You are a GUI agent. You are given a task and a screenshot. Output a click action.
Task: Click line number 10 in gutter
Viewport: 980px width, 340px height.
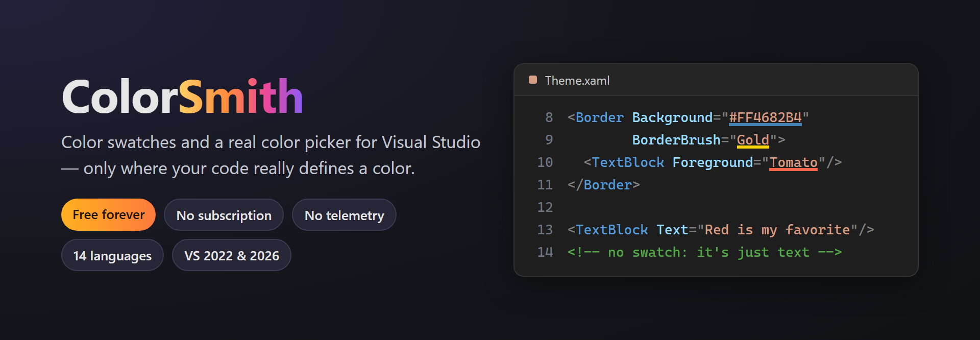pos(545,162)
